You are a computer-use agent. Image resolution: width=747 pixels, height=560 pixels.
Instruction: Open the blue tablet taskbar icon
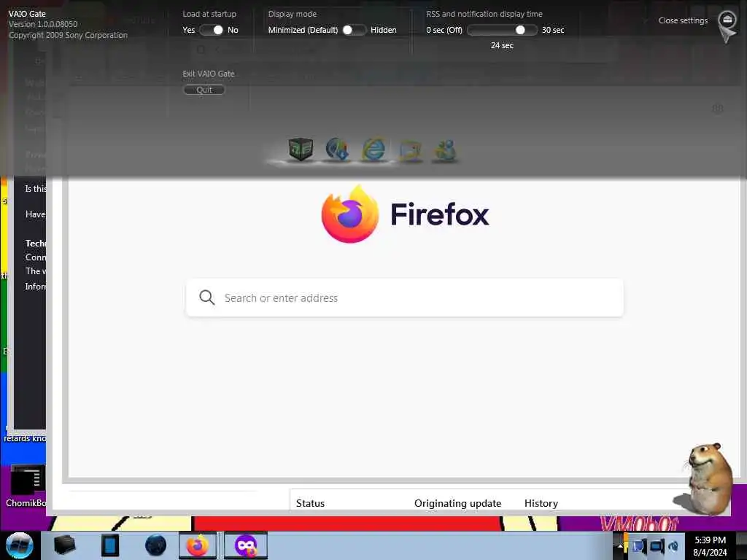point(109,545)
